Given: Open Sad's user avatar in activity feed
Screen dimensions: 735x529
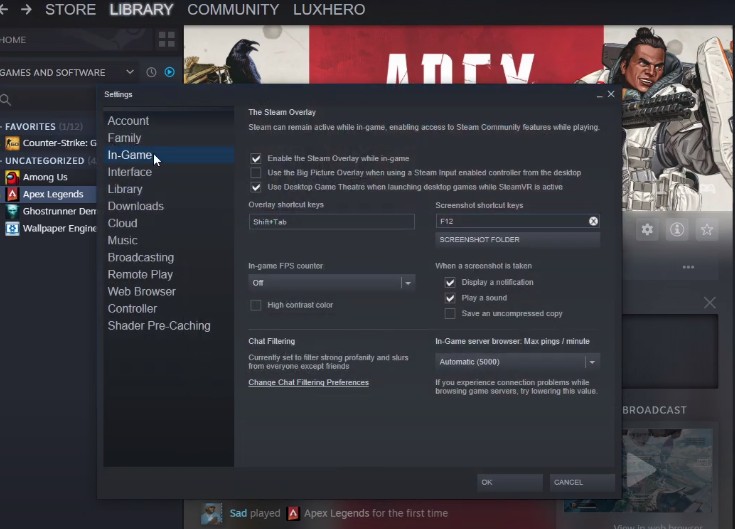Looking at the screenshot, I should pos(211,514).
